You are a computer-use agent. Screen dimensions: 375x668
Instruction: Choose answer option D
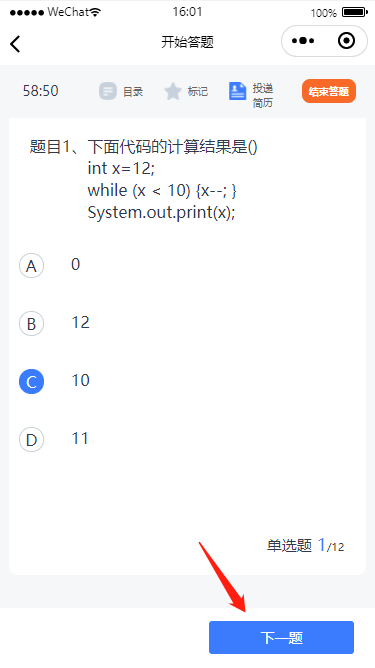pos(32,439)
